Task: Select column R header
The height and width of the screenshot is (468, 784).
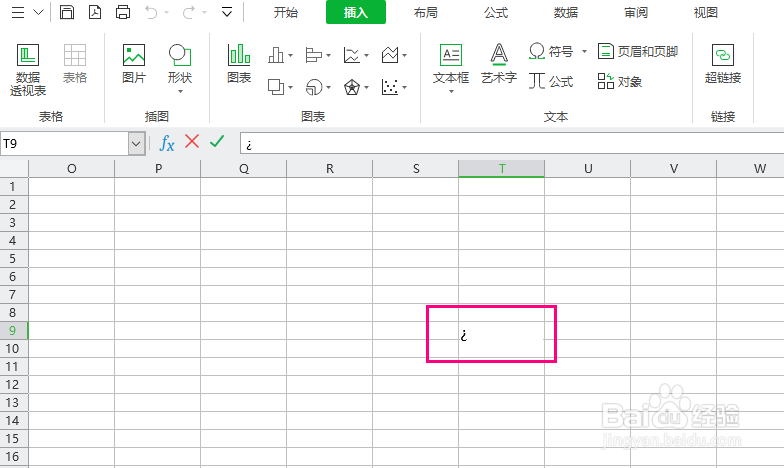Action: [330, 168]
